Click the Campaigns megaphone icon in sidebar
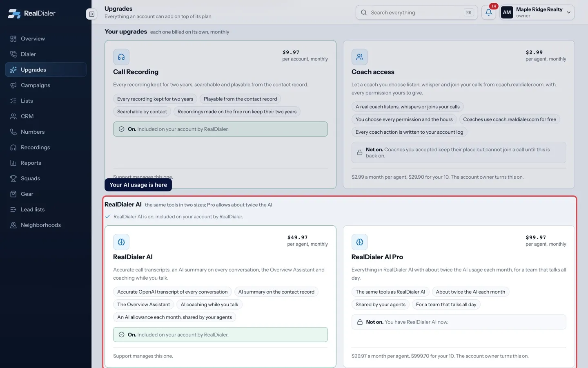Image resolution: width=588 pixels, height=368 pixels. 13,85
